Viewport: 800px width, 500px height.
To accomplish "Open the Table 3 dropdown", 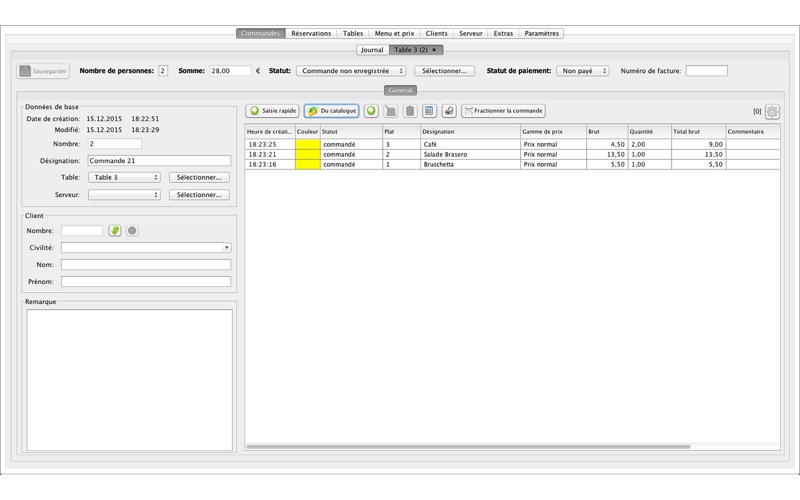I will coord(124,178).
